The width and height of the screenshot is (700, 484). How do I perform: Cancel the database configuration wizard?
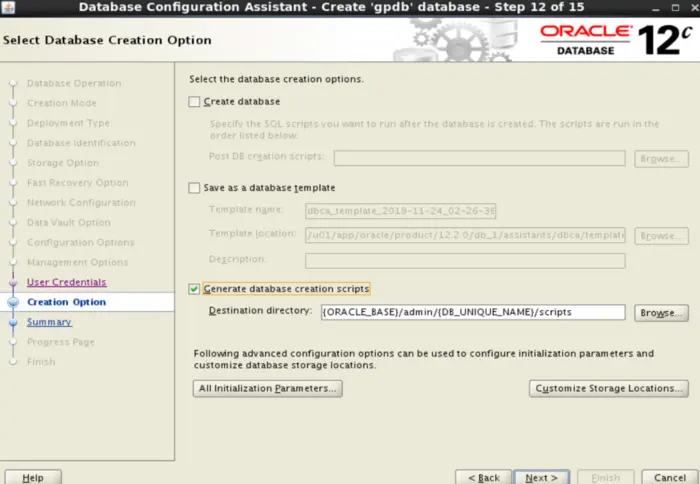pyautogui.click(x=669, y=477)
